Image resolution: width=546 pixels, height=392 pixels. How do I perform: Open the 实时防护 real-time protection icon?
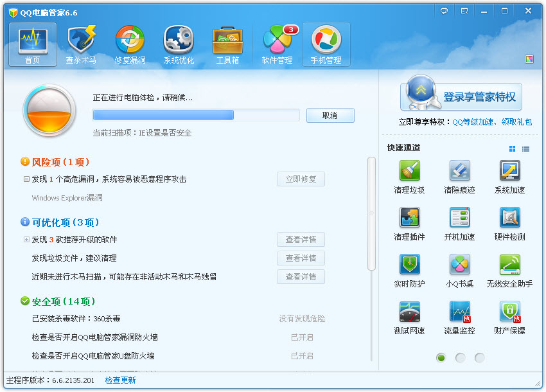[410, 264]
